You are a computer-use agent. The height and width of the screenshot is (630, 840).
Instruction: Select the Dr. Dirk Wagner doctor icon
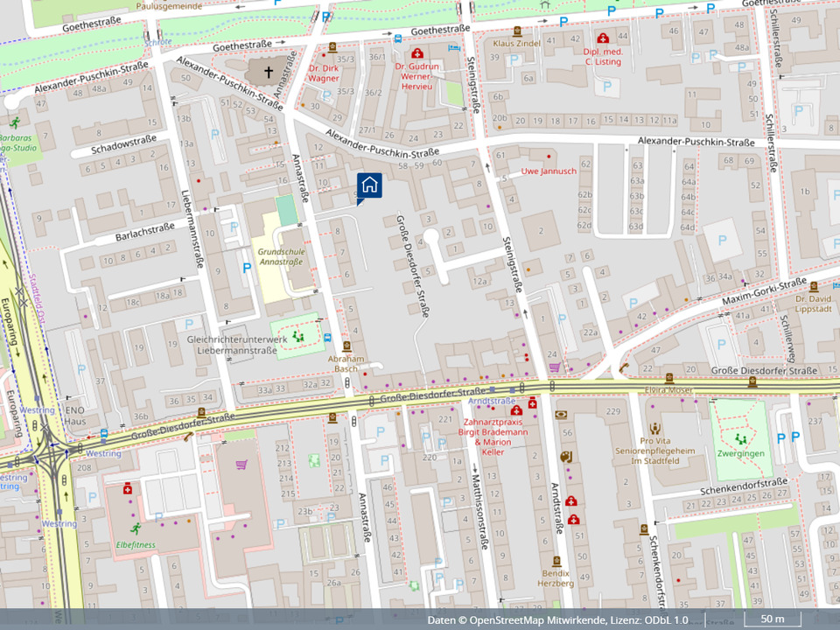click(332, 49)
